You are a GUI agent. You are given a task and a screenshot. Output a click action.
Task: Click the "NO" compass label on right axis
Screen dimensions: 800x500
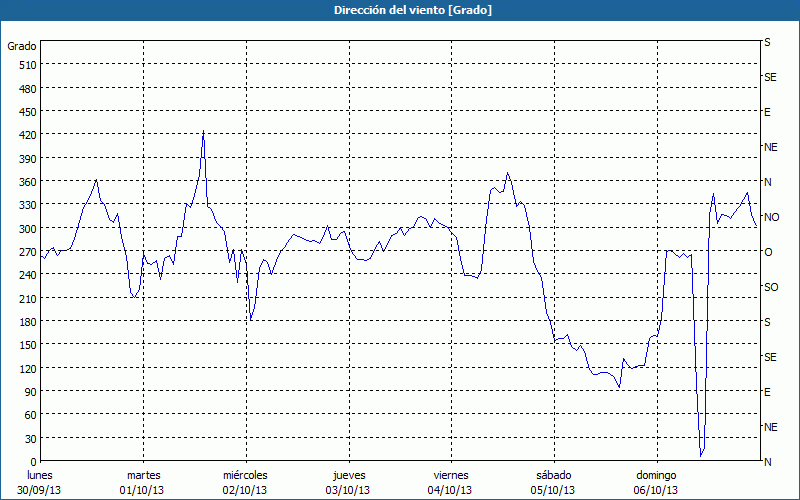(x=771, y=217)
